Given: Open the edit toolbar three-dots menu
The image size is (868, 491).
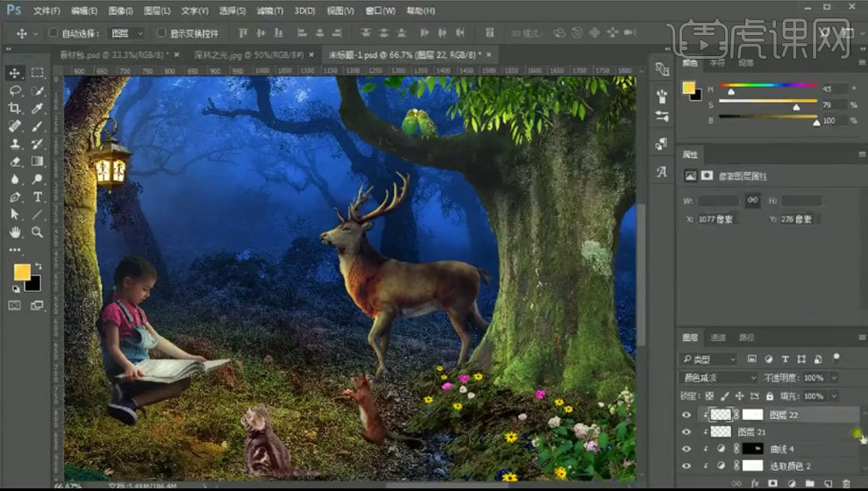Looking at the screenshot, I should pyautogui.click(x=15, y=250).
